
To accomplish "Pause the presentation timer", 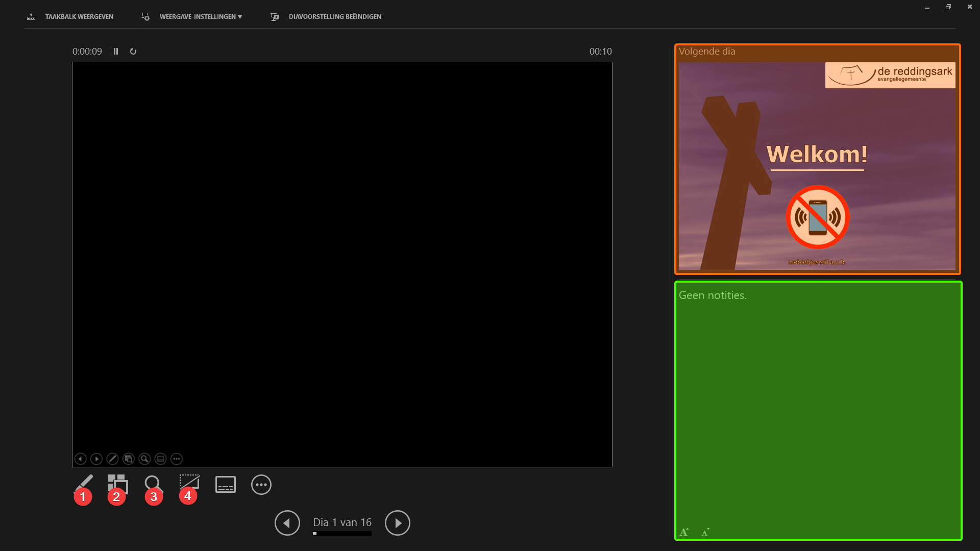I will [116, 52].
